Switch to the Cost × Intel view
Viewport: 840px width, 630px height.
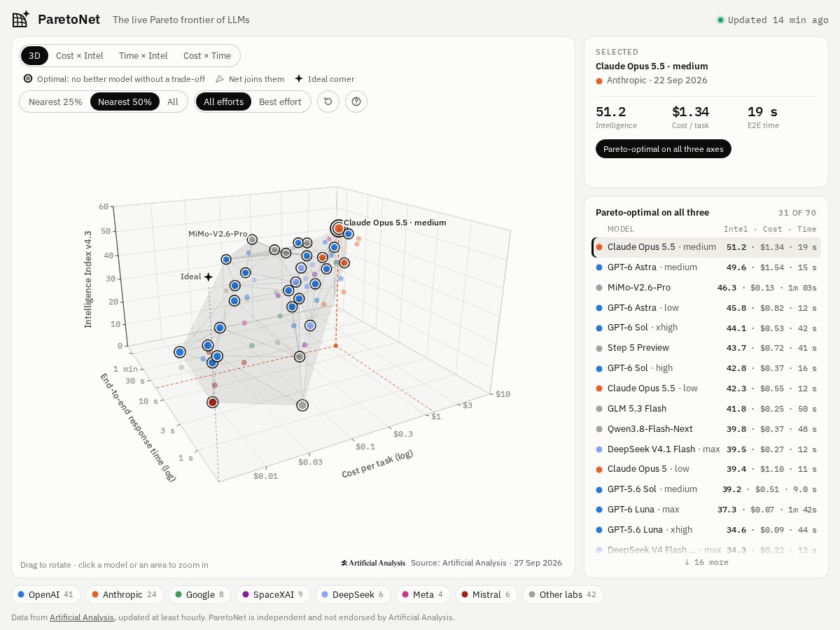tap(80, 56)
